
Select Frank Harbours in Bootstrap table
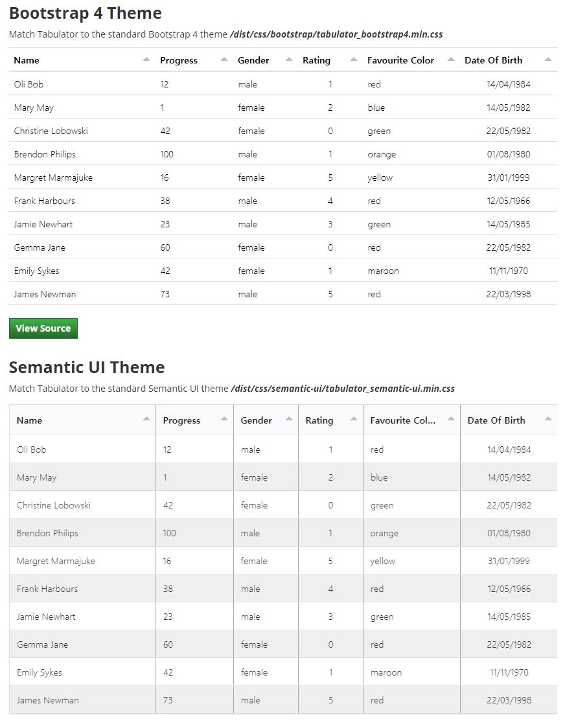44,201
